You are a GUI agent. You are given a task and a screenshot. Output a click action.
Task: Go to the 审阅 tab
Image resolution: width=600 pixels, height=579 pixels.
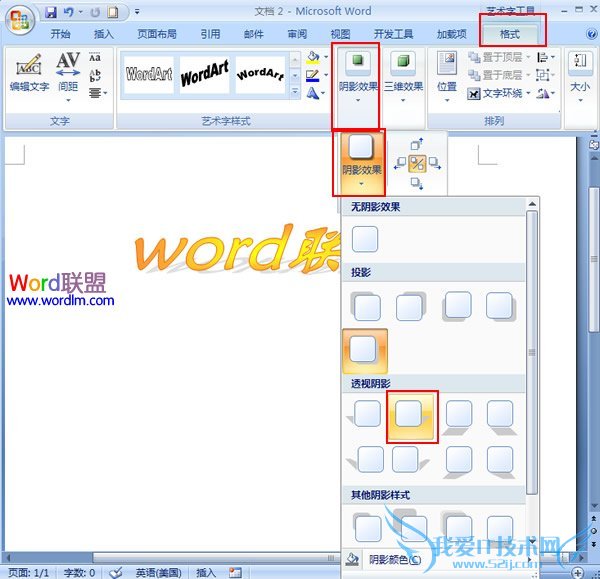pos(297,34)
